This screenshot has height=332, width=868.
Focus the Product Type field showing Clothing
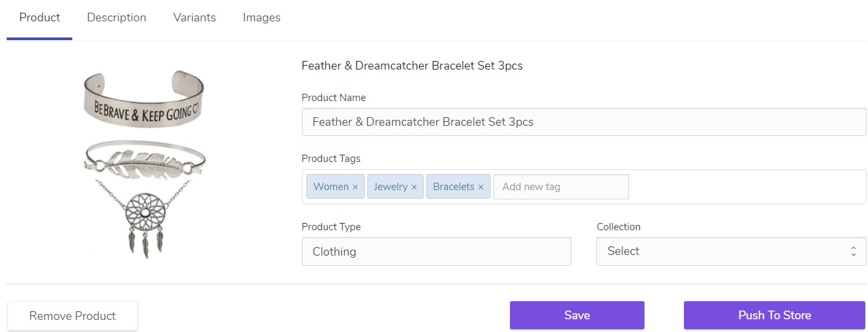click(436, 252)
